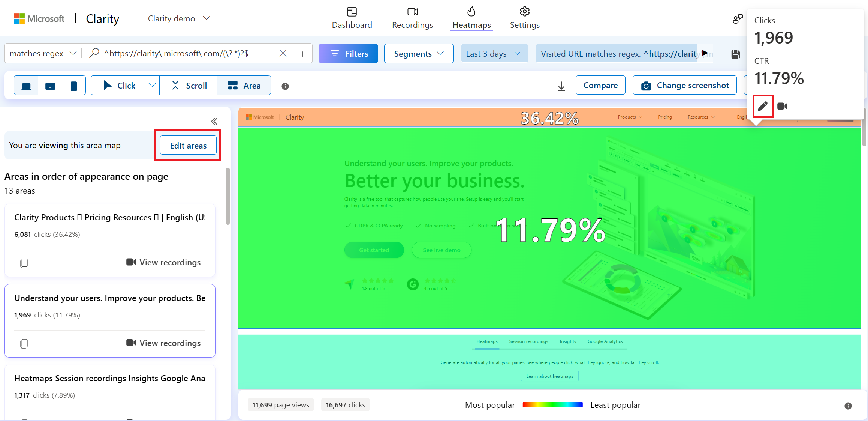The image size is (868, 421).
Task: Click the Compare button
Action: 601,85
